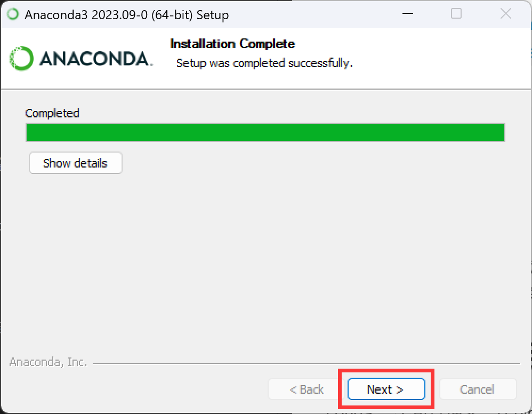The height and width of the screenshot is (414, 532).
Task: Click the disabled Cancel button
Action: point(478,389)
